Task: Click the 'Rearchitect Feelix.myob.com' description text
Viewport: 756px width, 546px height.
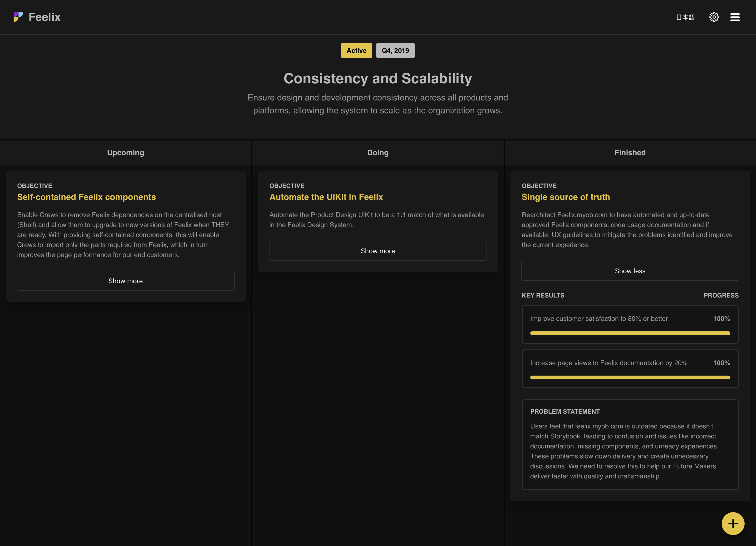Action: pos(627,230)
